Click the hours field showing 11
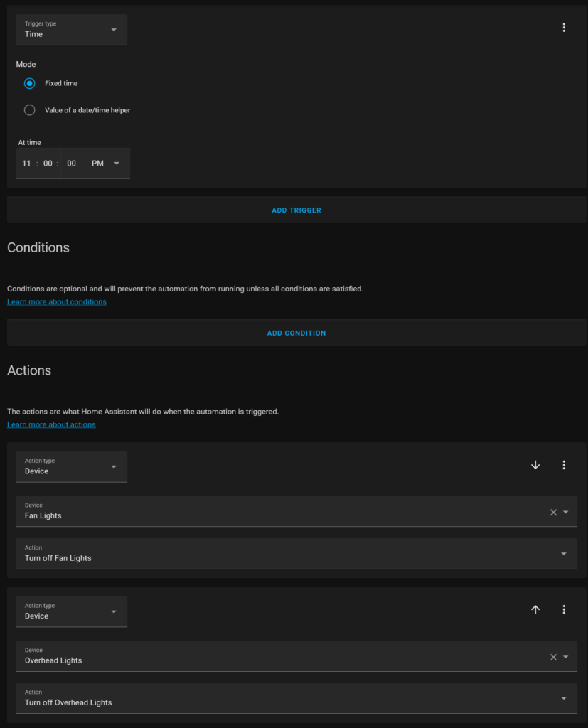This screenshot has height=728, width=588. pos(26,164)
